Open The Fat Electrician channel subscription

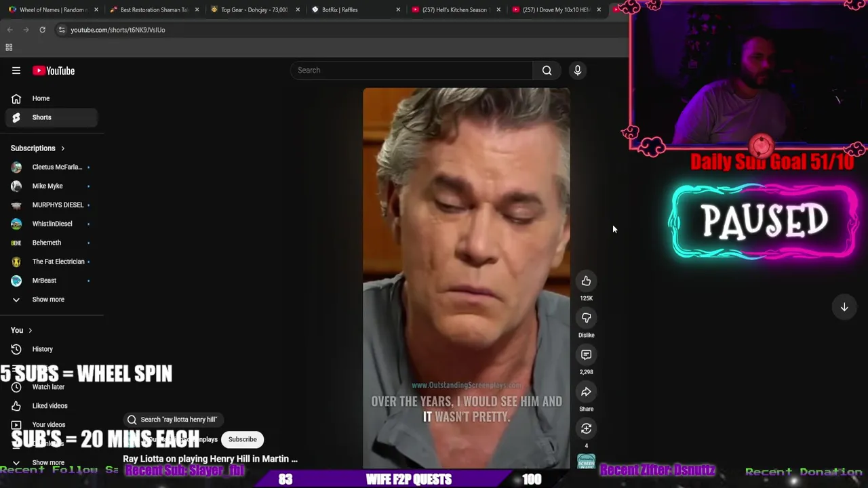52,262
